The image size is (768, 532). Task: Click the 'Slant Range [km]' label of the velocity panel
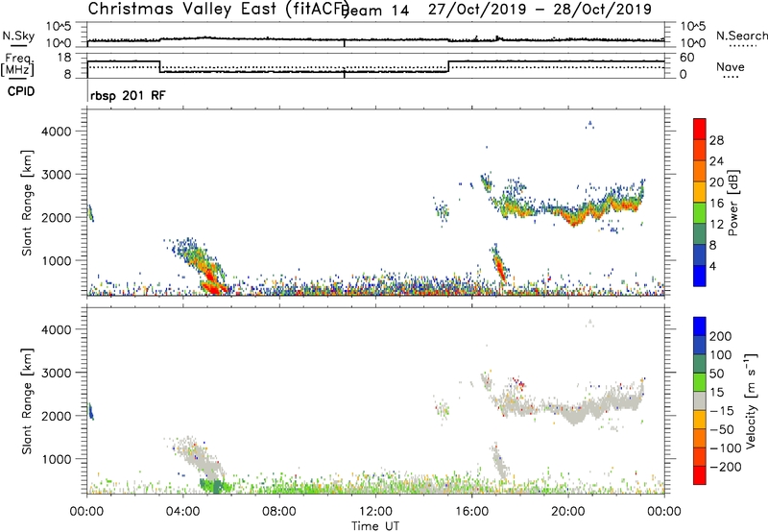coord(27,401)
